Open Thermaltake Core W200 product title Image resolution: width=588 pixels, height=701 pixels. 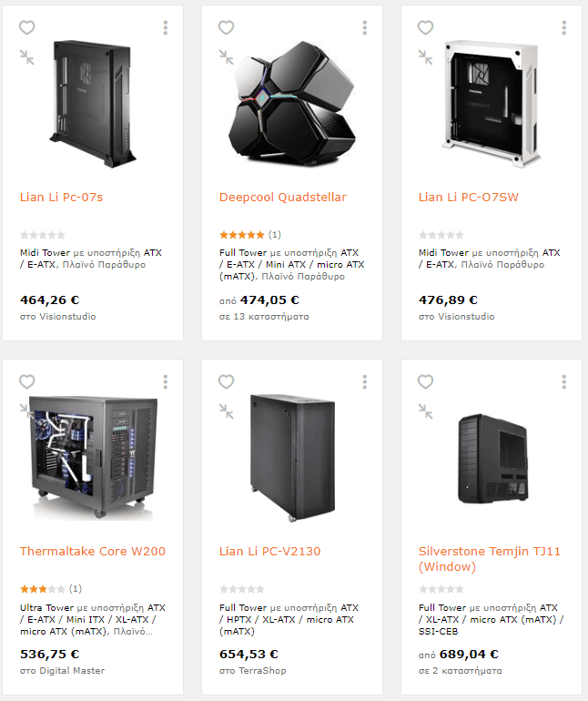click(93, 551)
